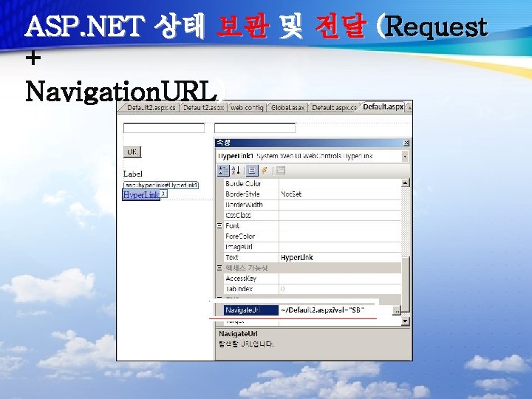This screenshot has height=399, width=532.
Task: Select the active Default.aspx tab
Action: [x=383, y=107]
